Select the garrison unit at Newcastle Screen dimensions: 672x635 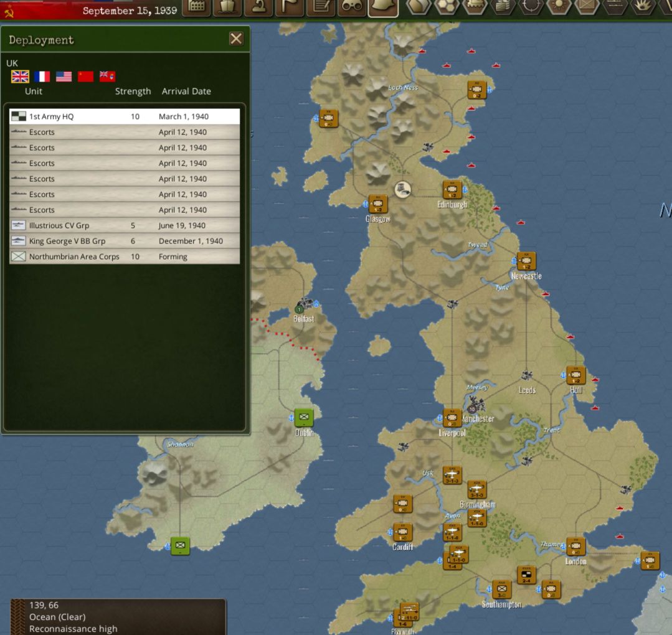pyautogui.click(x=526, y=261)
